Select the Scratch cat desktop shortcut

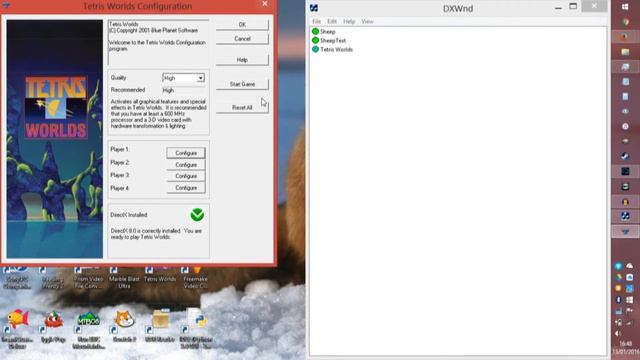point(124,327)
